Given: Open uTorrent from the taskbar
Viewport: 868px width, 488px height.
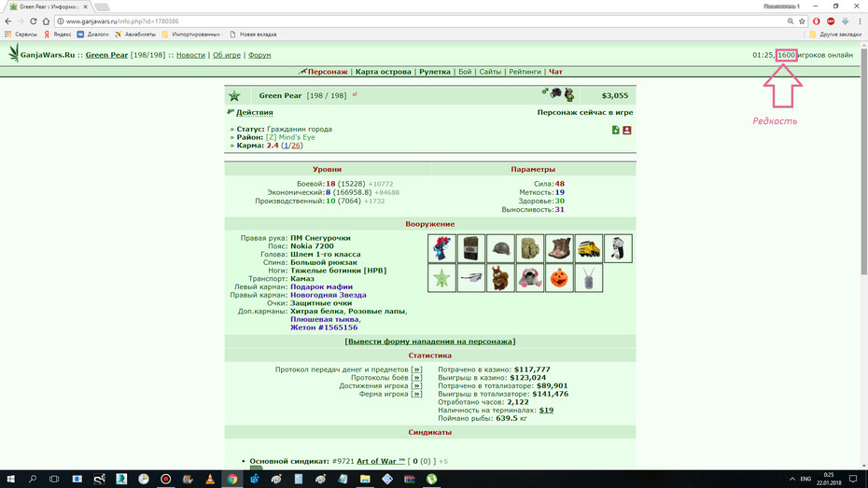Looking at the screenshot, I should 432,480.
